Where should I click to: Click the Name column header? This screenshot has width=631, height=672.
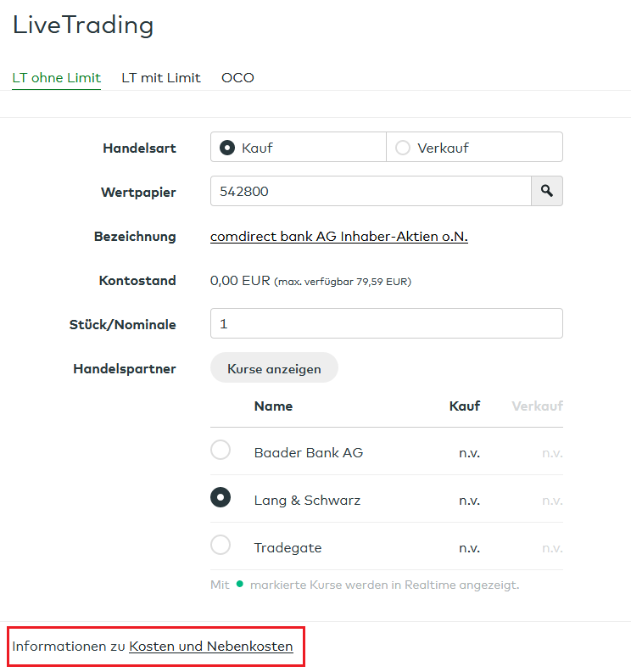click(273, 406)
